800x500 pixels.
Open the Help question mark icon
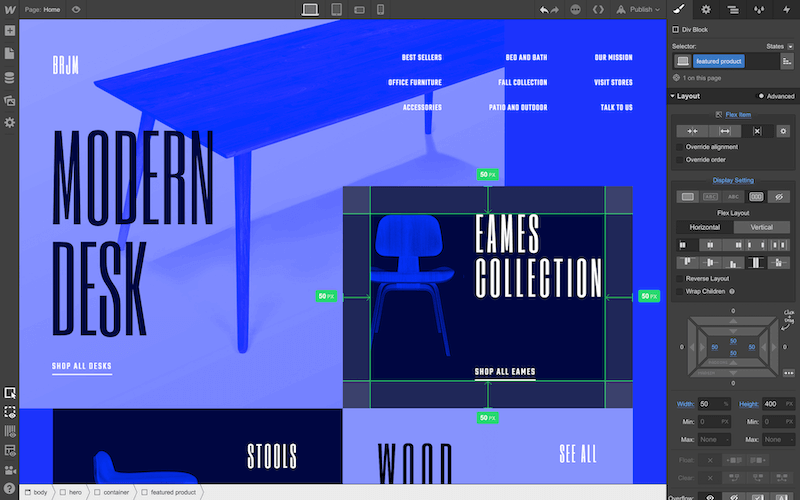point(10,489)
